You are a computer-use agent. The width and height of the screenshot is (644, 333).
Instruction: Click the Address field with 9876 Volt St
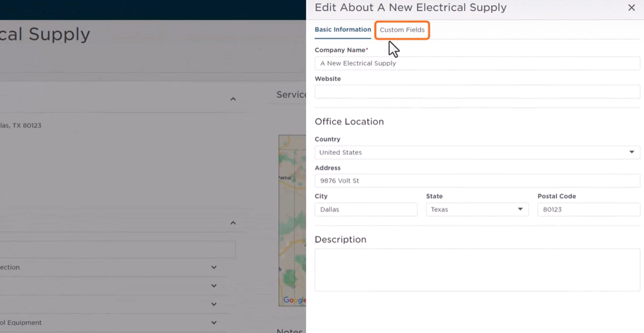click(477, 181)
